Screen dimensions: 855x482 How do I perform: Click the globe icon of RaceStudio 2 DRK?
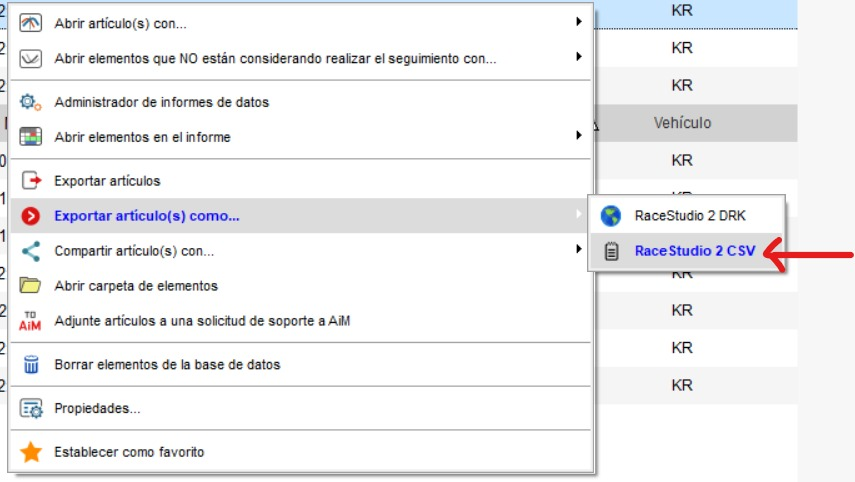coord(611,216)
